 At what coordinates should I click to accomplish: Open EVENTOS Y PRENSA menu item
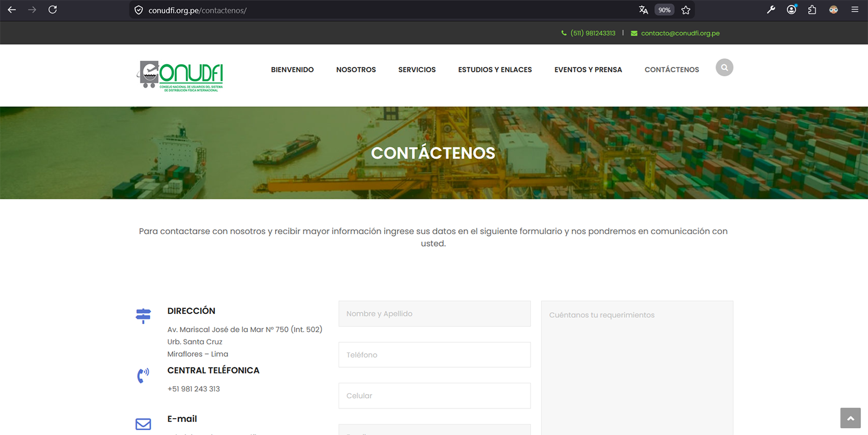588,70
